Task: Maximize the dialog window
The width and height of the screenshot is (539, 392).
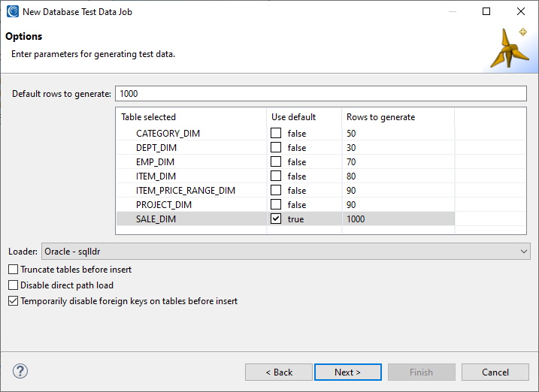Action: click(x=486, y=11)
